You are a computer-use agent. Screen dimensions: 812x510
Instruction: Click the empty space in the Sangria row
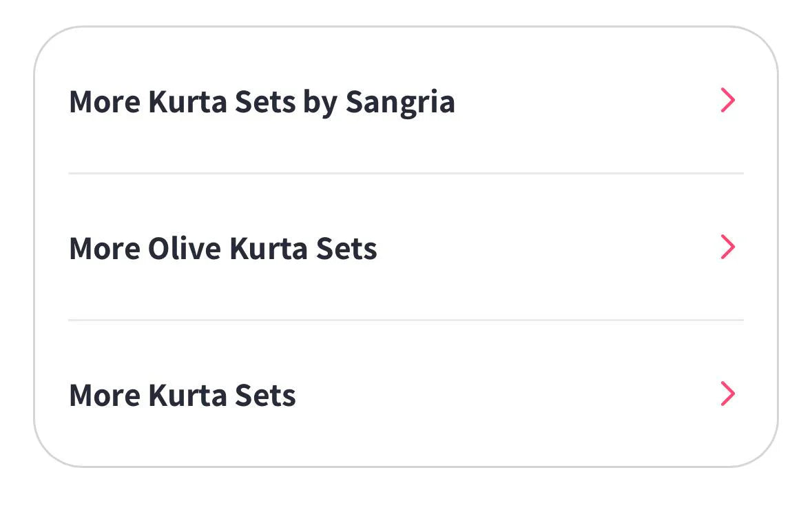(585, 102)
